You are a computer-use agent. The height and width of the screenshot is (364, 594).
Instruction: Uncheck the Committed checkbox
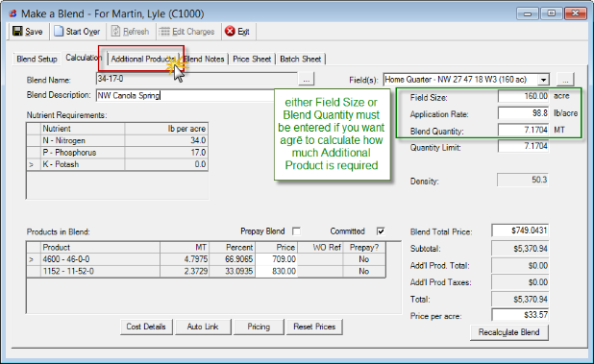tap(381, 231)
